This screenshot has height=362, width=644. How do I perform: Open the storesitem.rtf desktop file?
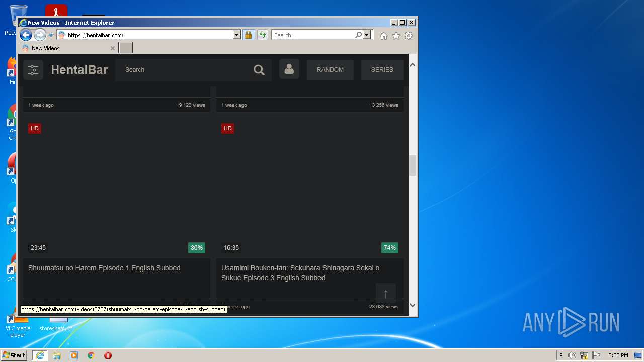tap(56, 325)
